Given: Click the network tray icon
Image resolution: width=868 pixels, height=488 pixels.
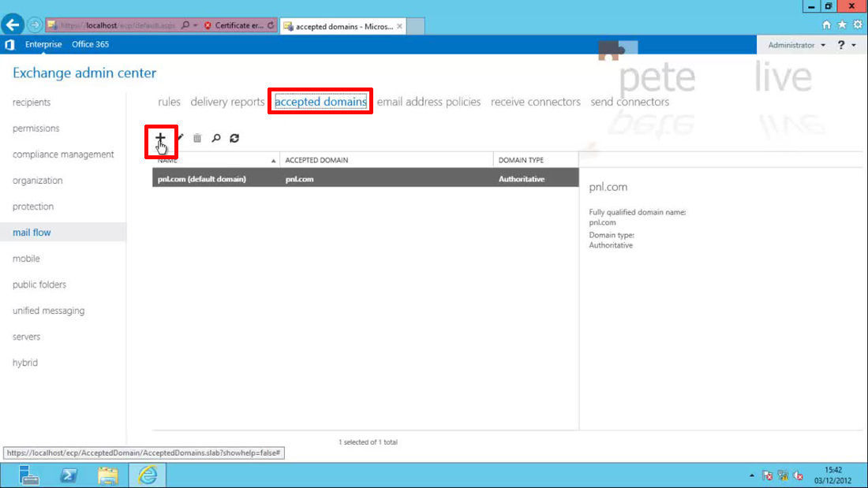Looking at the screenshot, I should click(783, 475).
